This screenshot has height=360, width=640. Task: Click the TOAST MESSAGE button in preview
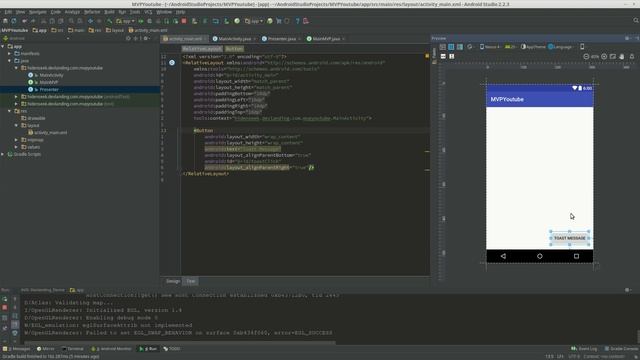570,238
